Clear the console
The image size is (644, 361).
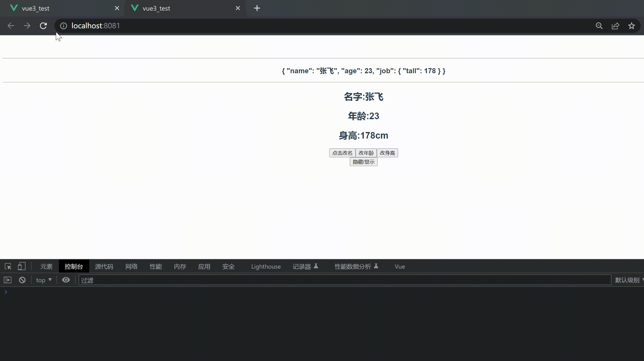(22, 280)
